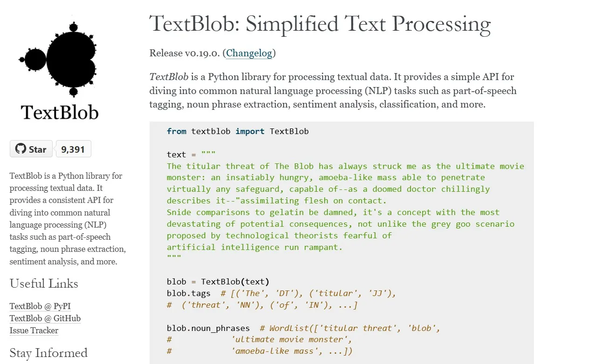Click the 'Release v0.19.0.' version text
Screen dimensions: 601x364
point(185,53)
